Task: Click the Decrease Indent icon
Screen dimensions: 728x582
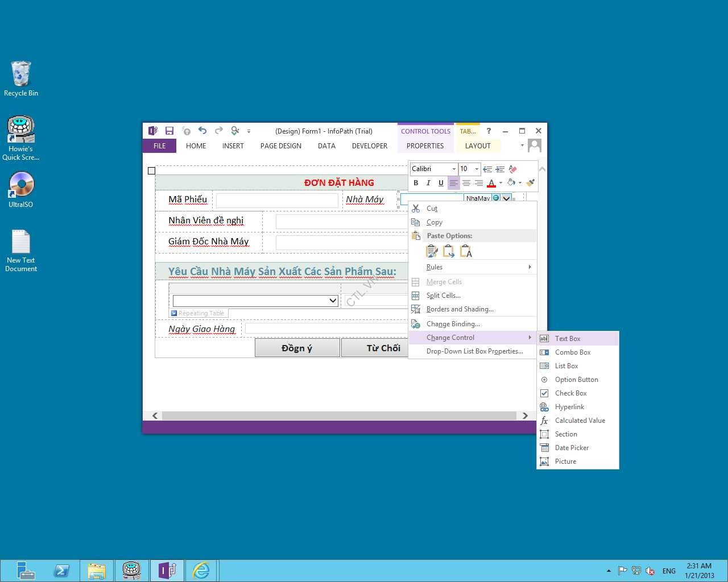Action: pos(487,169)
